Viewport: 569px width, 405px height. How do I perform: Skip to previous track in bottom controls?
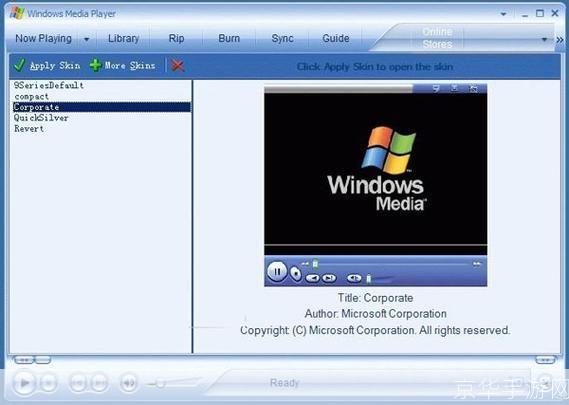[x=78, y=382]
